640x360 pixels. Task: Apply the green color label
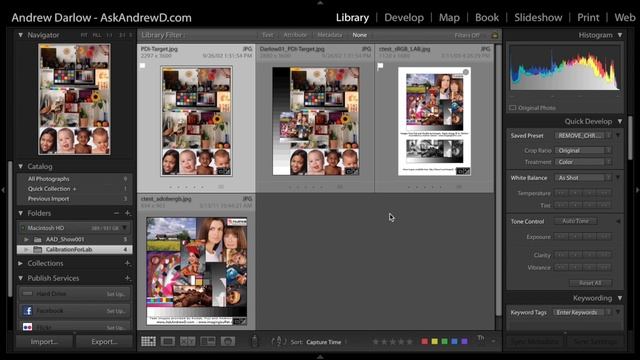pos(444,341)
